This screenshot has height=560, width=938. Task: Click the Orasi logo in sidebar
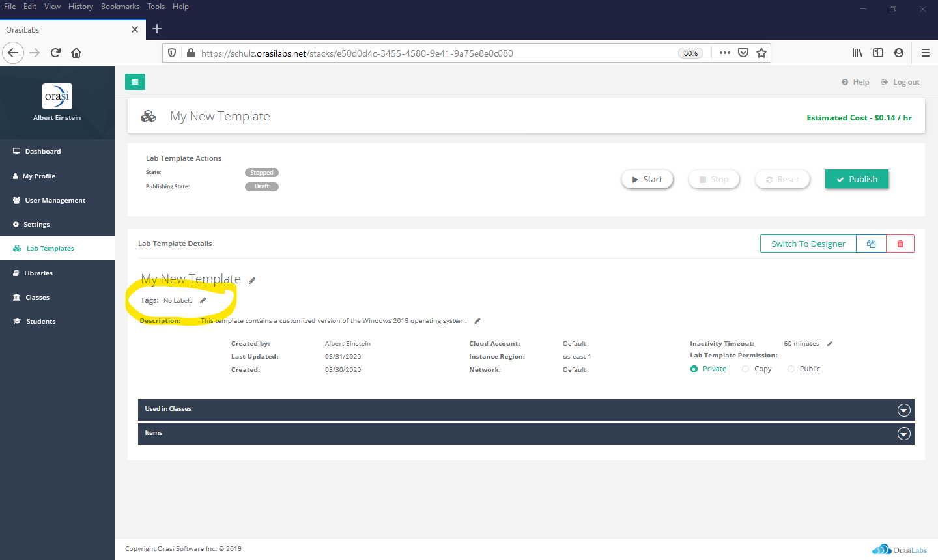click(x=57, y=96)
